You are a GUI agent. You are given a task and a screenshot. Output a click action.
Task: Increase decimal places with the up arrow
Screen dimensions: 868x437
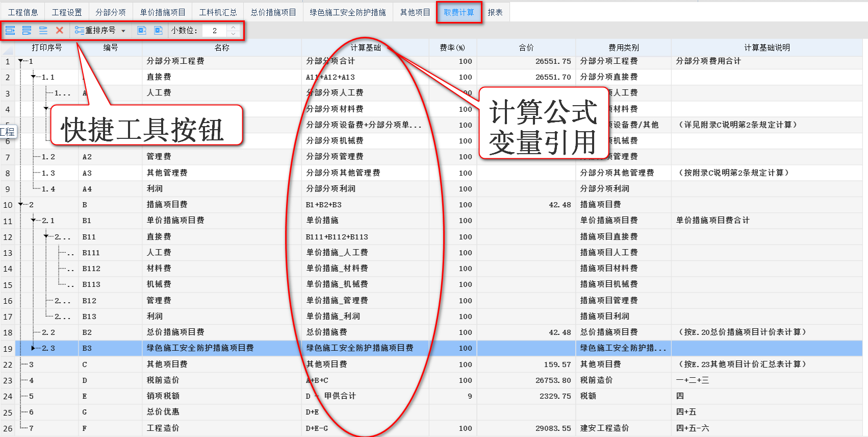pyautogui.click(x=233, y=28)
